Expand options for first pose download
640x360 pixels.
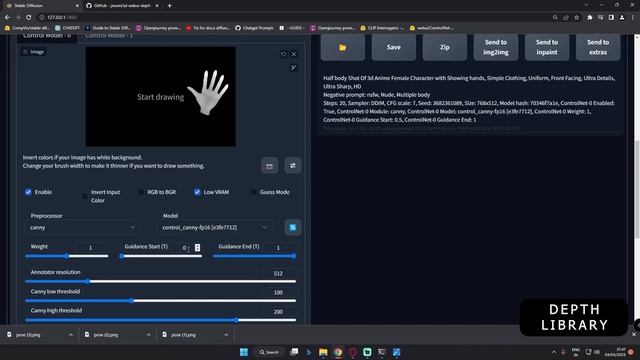pos(71,335)
